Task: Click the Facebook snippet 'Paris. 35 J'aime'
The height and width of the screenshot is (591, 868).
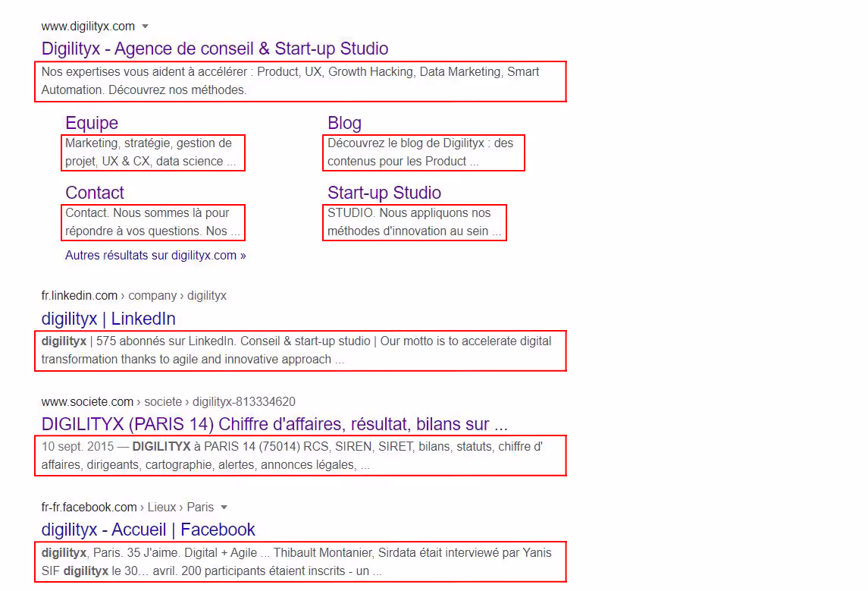Action: 300,561
